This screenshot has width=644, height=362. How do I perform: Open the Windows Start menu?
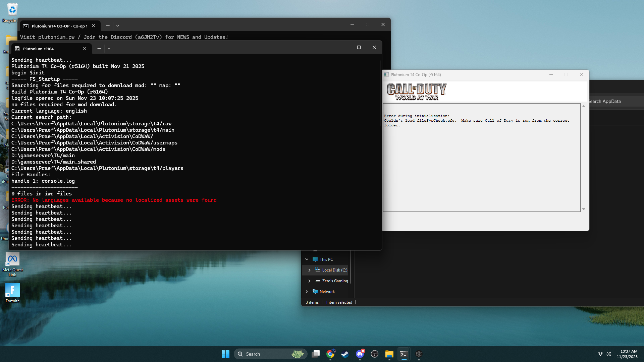coord(225,354)
